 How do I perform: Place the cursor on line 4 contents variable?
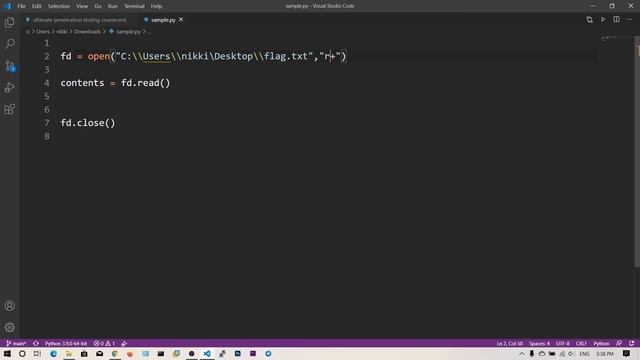[x=82, y=83]
